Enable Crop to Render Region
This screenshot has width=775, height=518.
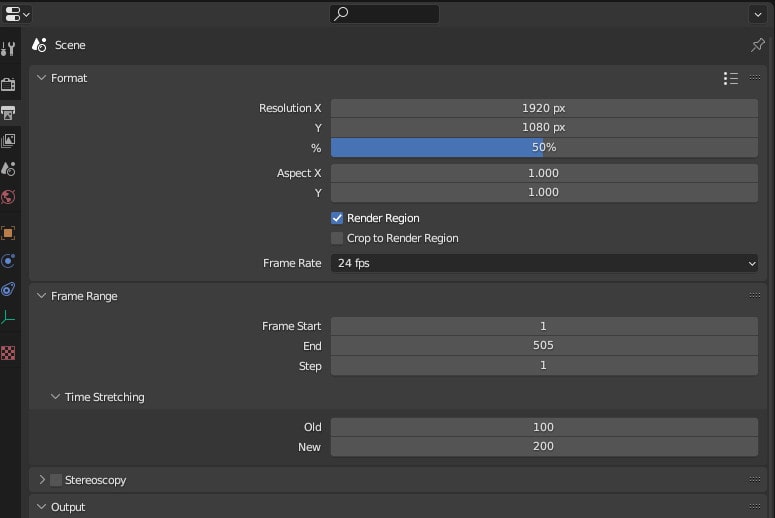(x=337, y=238)
